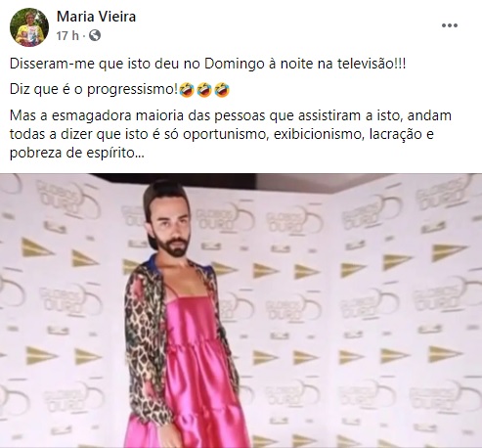Open Maria Vieira's profile picture
The width and height of the screenshot is (482, 448).
coord(29,27)
